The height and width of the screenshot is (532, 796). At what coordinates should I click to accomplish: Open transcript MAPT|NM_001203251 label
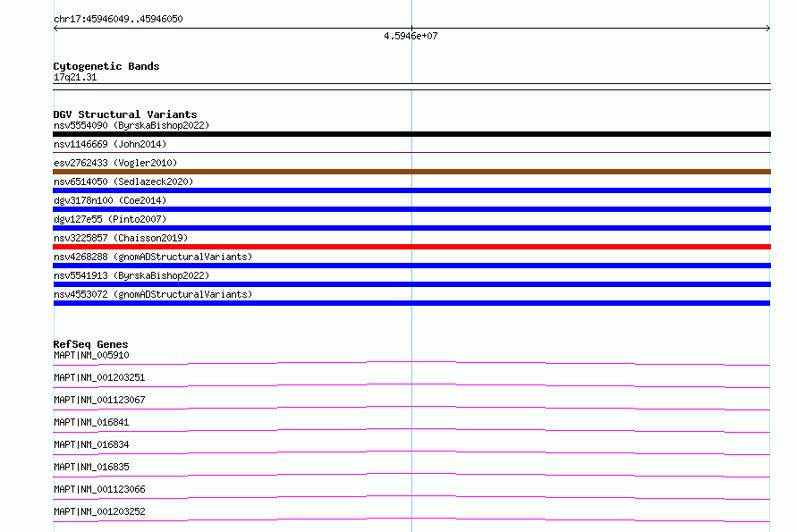click(99, 377)
